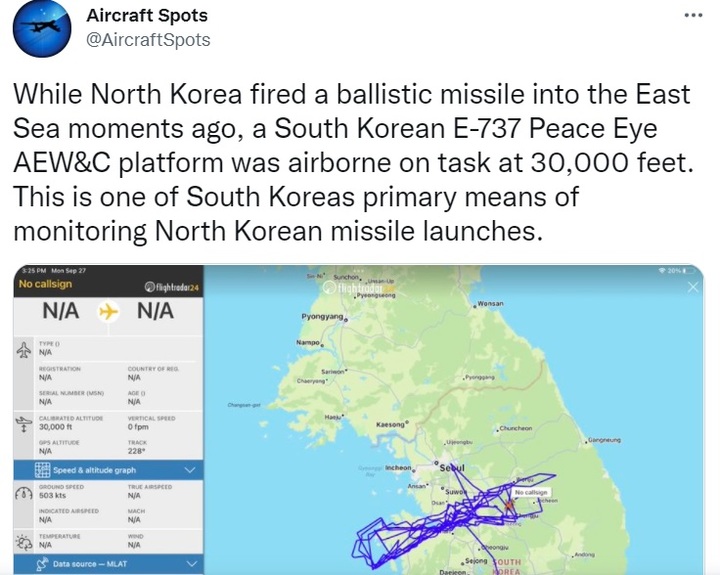Click the No callsign header title
The image size is (720, 575).
click(46, 284)
